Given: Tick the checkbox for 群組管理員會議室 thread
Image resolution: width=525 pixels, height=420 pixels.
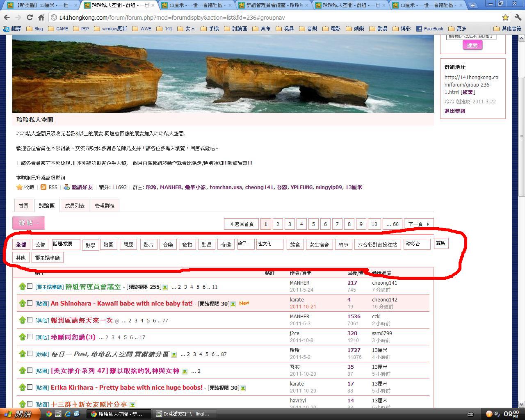Looking at the screenshot, I should pos(30,286).
